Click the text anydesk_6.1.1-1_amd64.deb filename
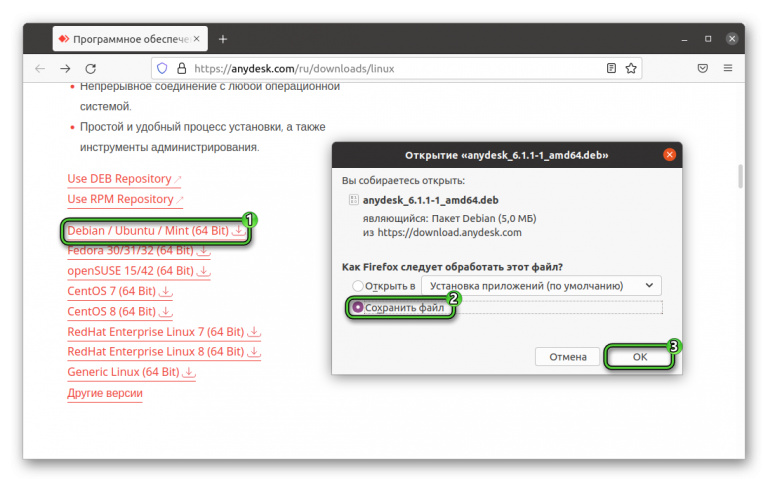768x482 pixels. pyautogui.click(x=431, y=200)
